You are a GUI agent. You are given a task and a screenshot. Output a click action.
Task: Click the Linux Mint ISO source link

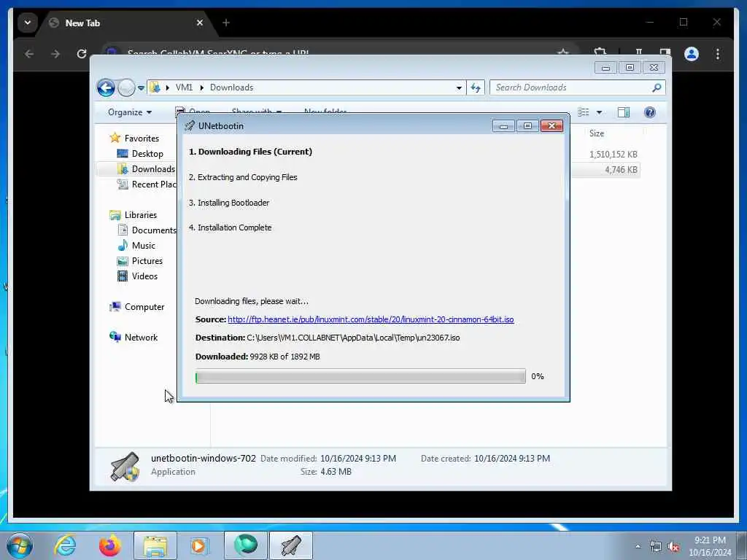point(371,319)
